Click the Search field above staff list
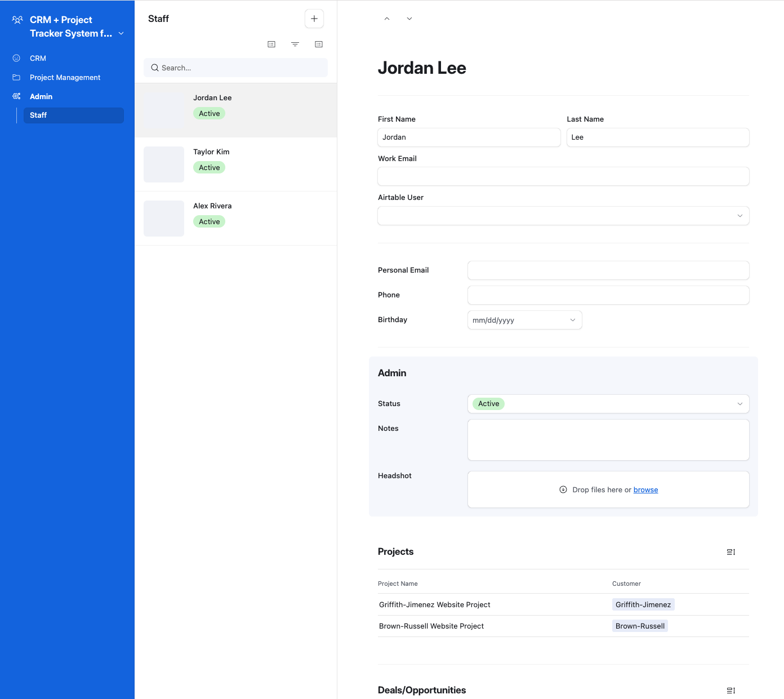 [x=235, y=68]
